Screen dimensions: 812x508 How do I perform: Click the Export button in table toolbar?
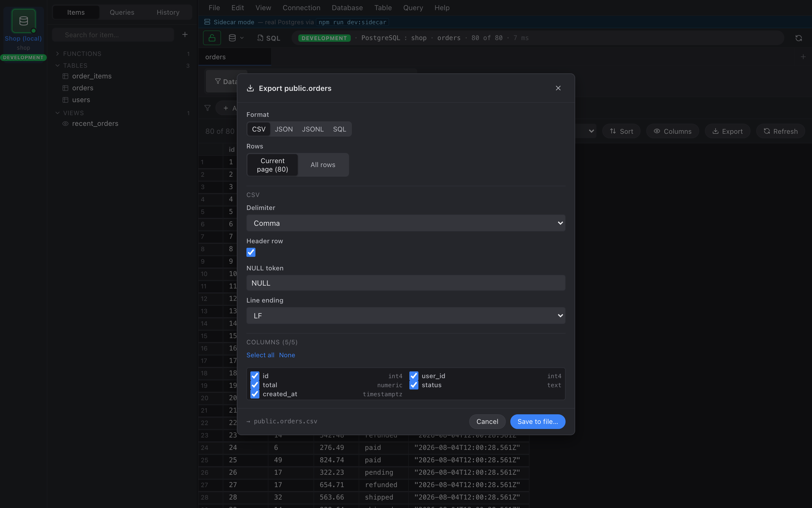point(727,131)
